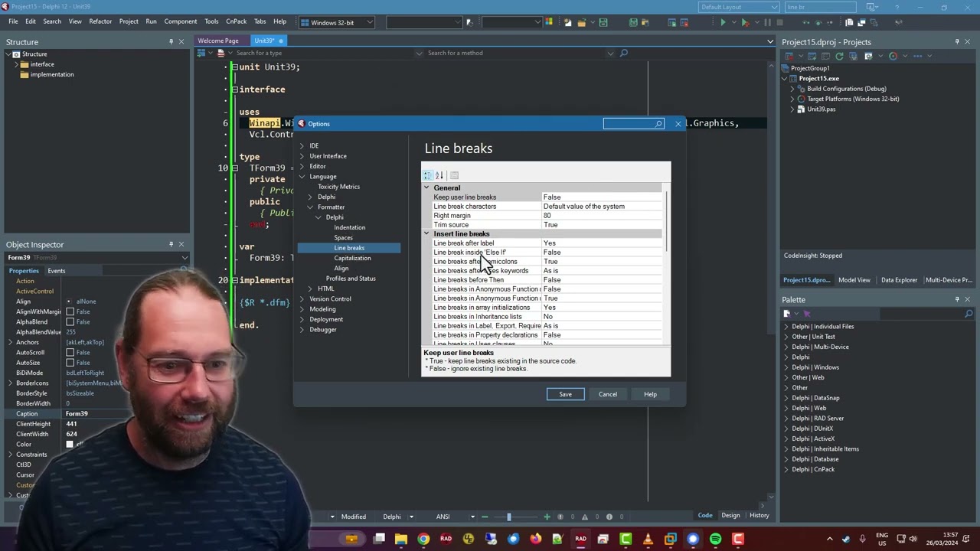Pin the Structure panel
The width and height of the screenshot is (980, 551).
tap(171, 41)
